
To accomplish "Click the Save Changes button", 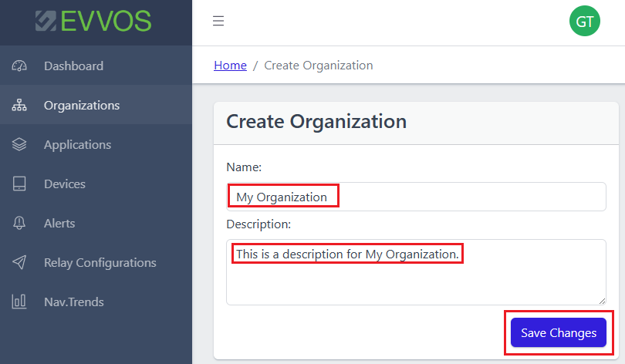I will pos(559,332).
